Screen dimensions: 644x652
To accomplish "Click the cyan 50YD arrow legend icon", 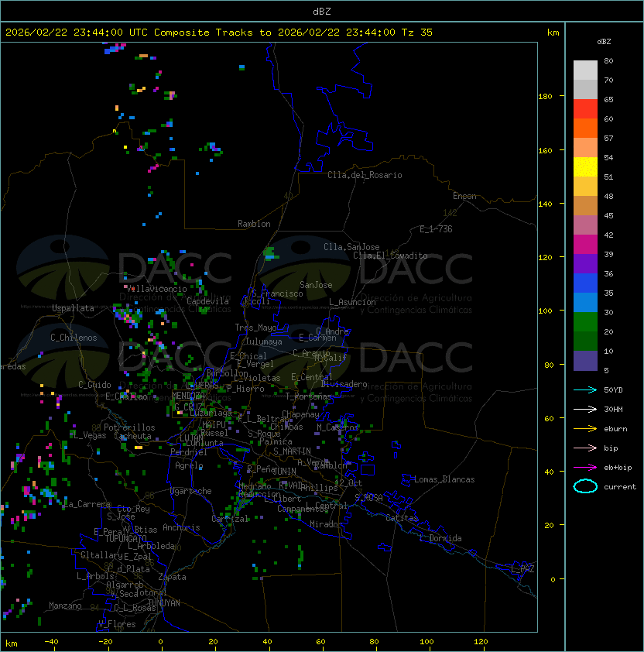I will (x=585, y=390).
